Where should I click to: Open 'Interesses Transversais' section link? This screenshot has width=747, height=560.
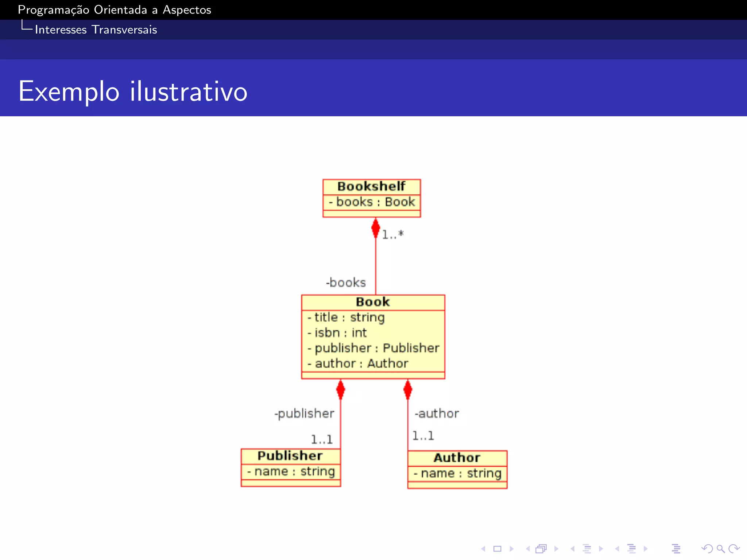[96, 30]
